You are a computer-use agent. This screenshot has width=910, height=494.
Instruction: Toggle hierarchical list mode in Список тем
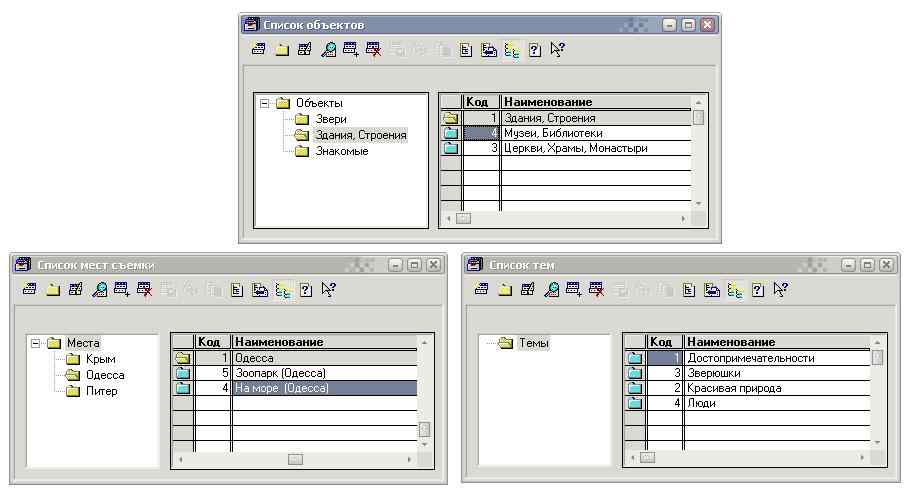pyautogui.click(x=735, y=289)
